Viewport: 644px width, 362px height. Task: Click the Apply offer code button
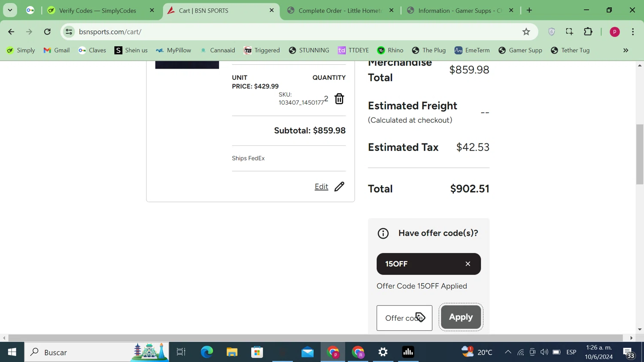[x=461, y=317]
